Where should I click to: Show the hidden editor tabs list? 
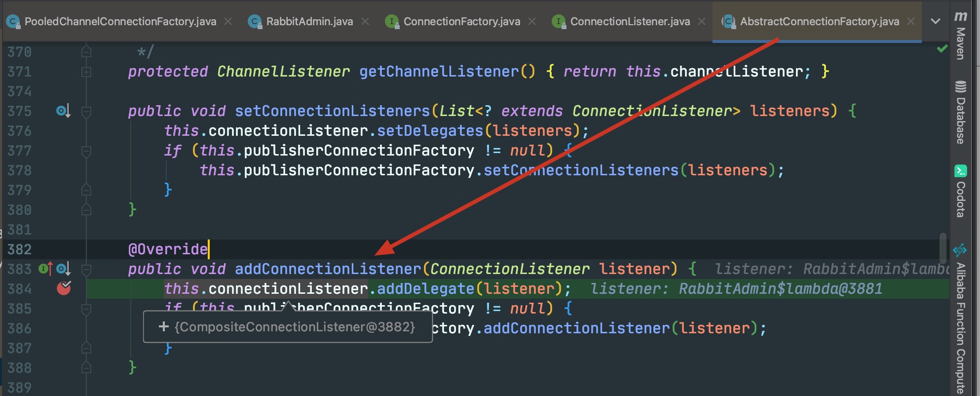[x=935, y=21]
